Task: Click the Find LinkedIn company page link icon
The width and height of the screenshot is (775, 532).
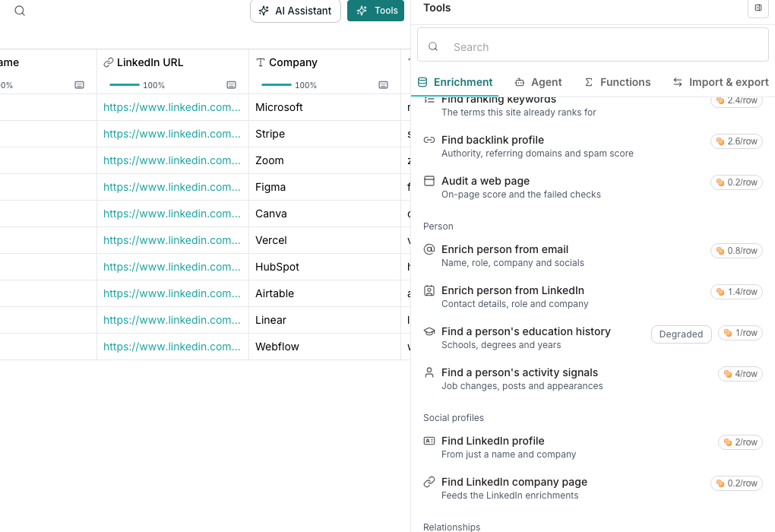Action: (429, 482)
